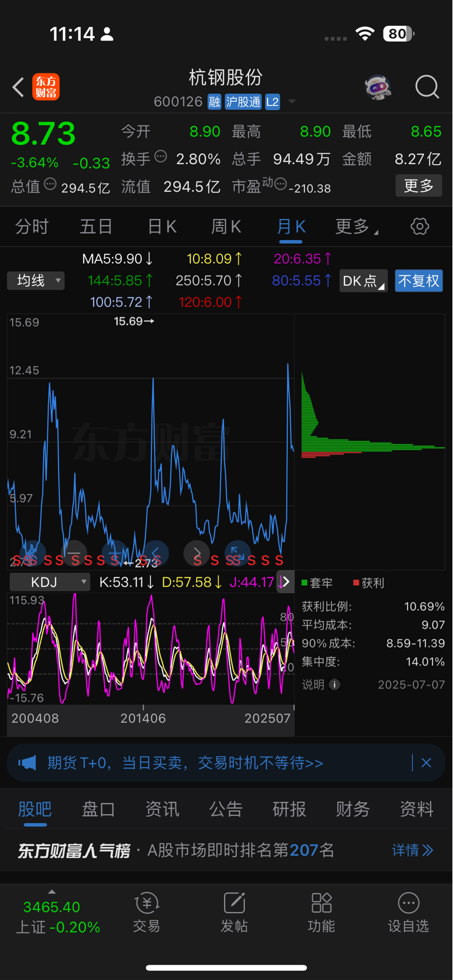Tap the 90%成本 8.59-11.39 value
This screenshot has width=453, height=980.
415,643
